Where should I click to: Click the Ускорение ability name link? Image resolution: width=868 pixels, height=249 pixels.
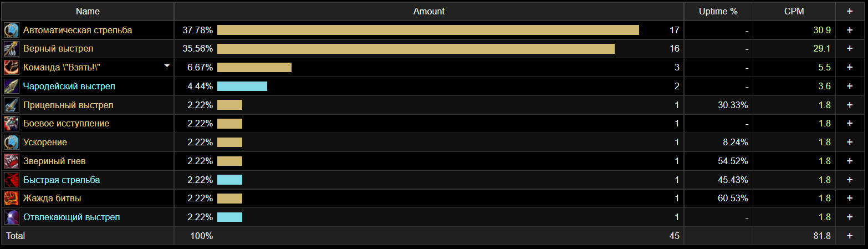(x=45, y=142)
